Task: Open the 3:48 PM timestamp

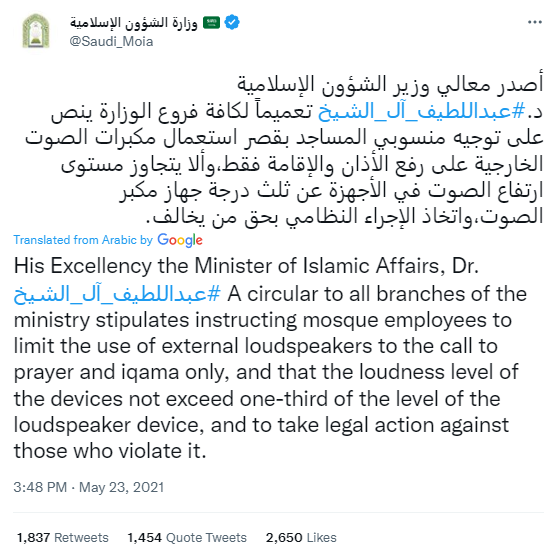Action: pyautogui.click(x=40, y=487)
